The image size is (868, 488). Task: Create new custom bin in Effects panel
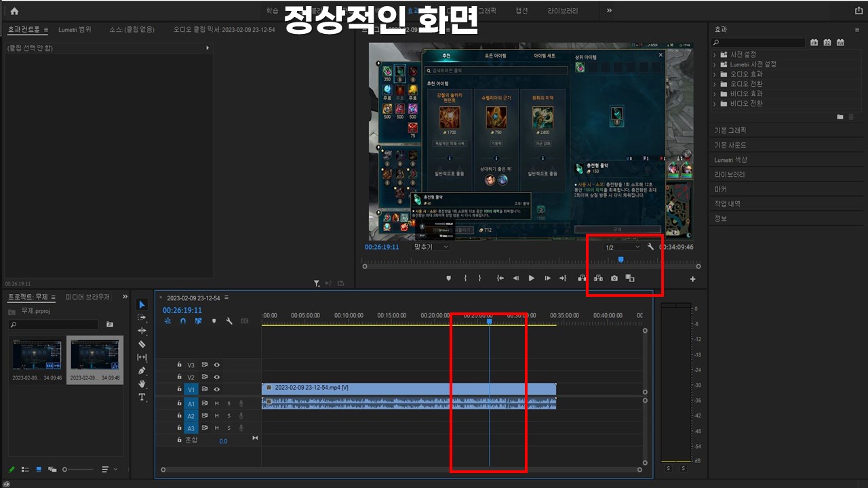(840, 117)
